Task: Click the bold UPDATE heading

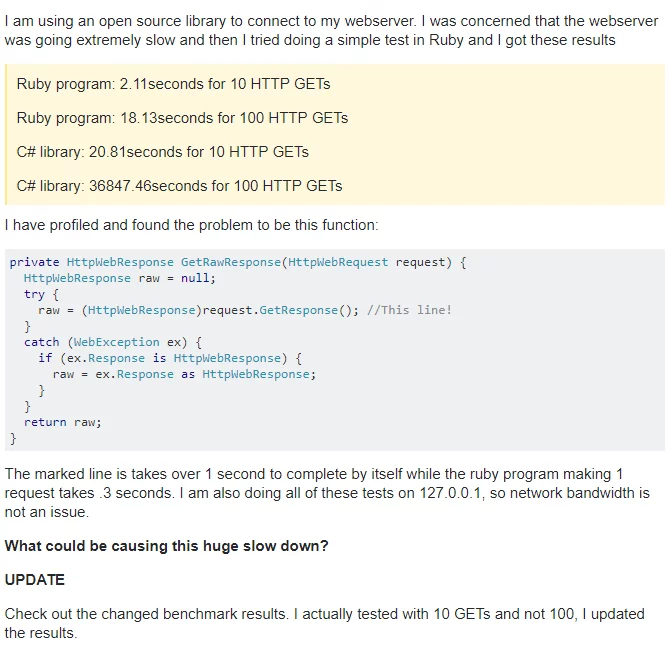Action: point(35,580)
